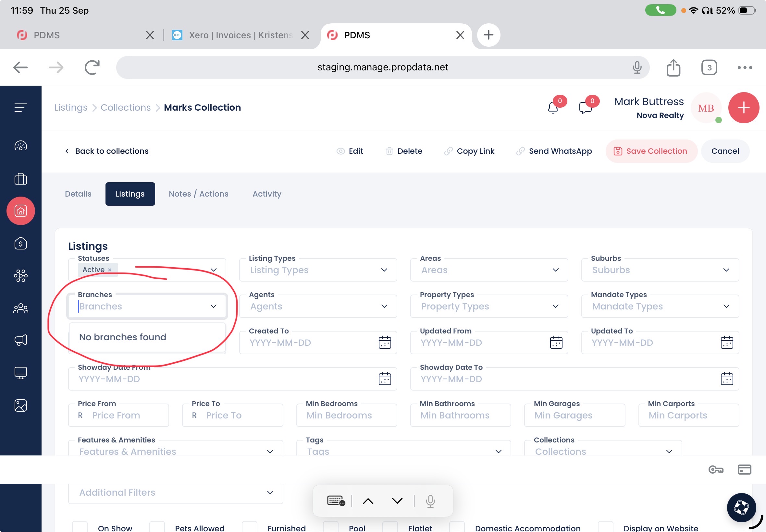Screen dimensions: 766x532
Task: Open the image gallery sidebar icon
Action: coord(21,405)
